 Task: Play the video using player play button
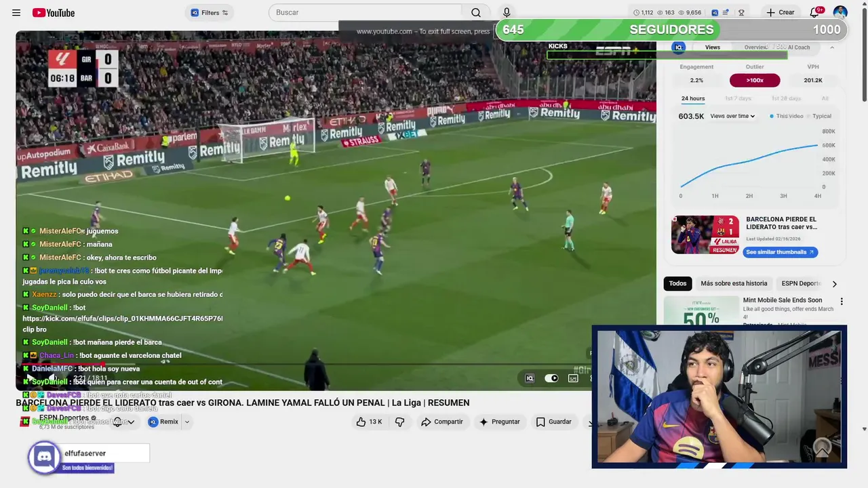point(29,378)
